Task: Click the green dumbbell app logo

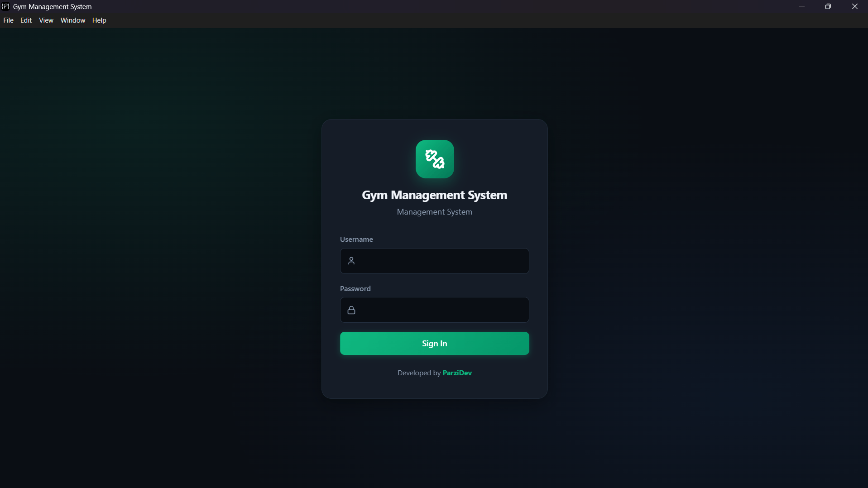Action: 435,159
